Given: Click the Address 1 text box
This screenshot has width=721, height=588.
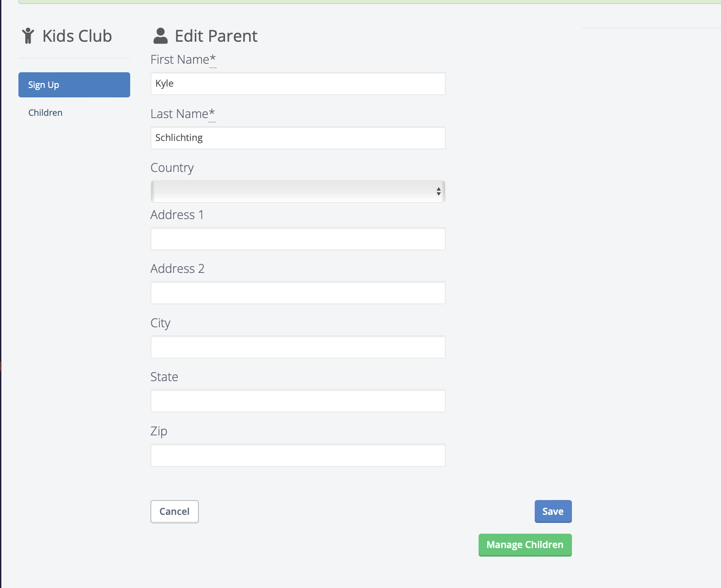Looking at the screenshot, I should tap(297, 239).
